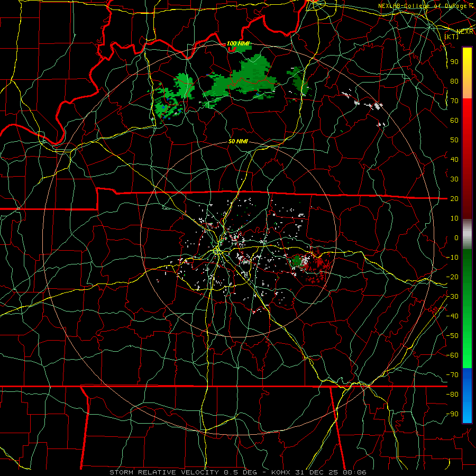Click the "-40" value on velocity scale
Screen dimensions: 476x476
[452, 316]
